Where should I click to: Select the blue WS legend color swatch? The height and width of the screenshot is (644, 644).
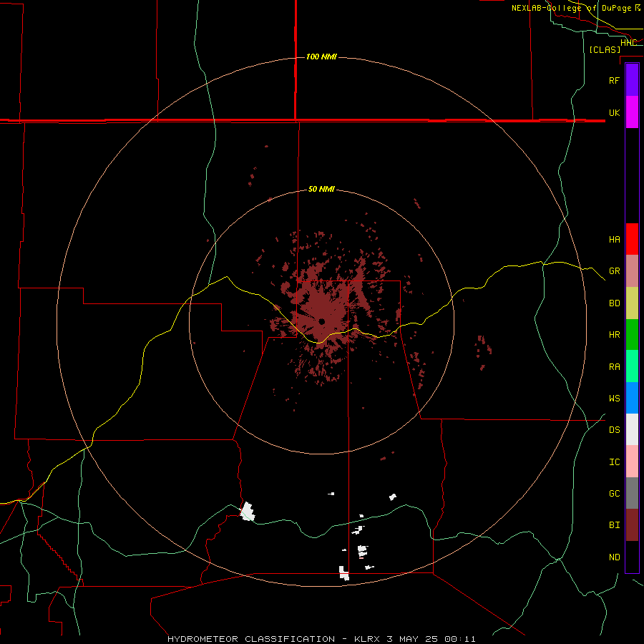click(x=632, y=398)
